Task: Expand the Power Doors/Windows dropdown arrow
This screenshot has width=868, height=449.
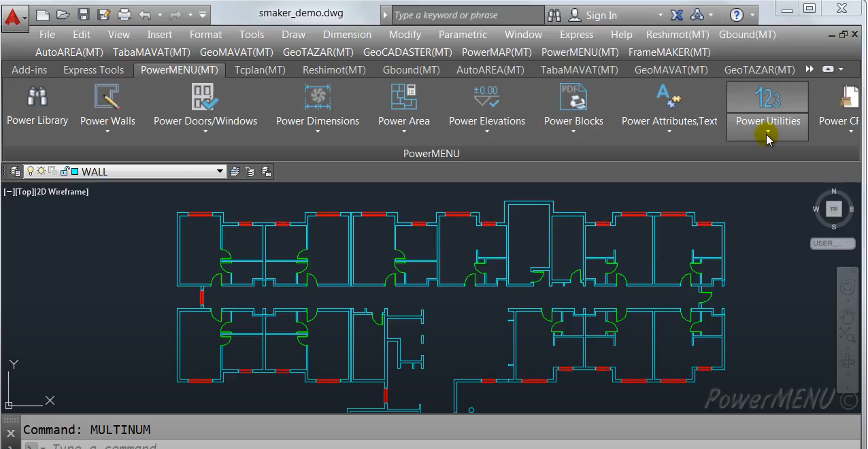Action: (205, 131)
